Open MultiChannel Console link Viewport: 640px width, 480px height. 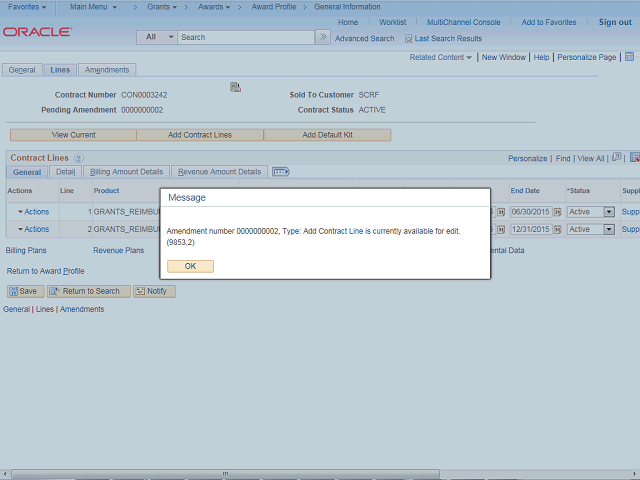coord(464,22)
